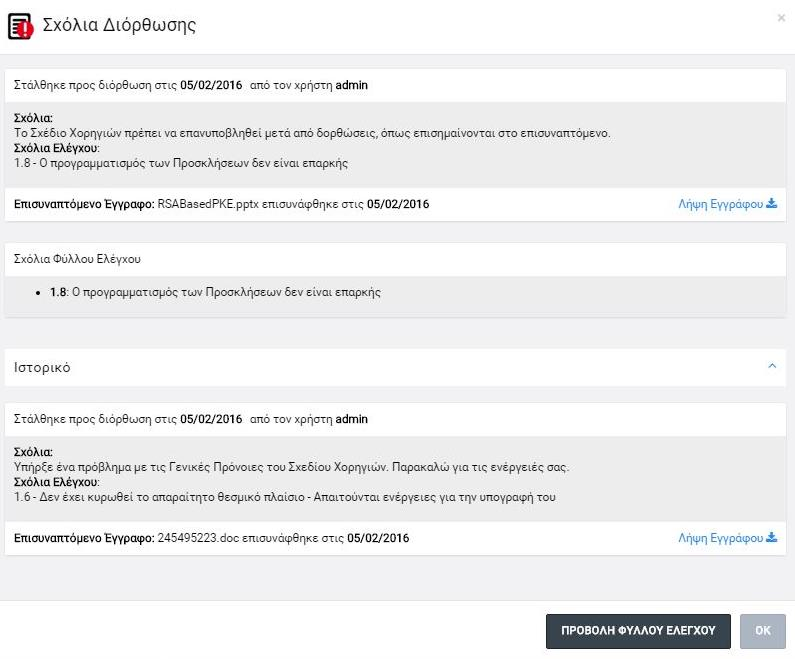This screenshot has height=659, width=795.
Task: Click the 1.6 control comment in history
Action: tap(284, 497)
